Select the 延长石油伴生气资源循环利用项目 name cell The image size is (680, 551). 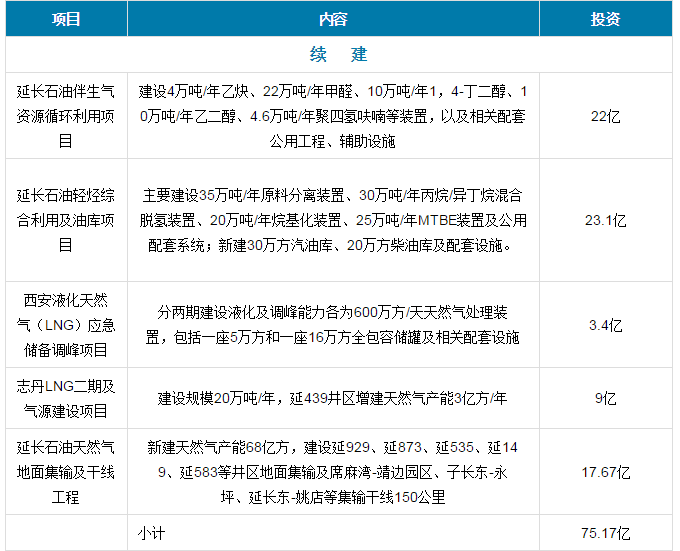coord(66,116)
